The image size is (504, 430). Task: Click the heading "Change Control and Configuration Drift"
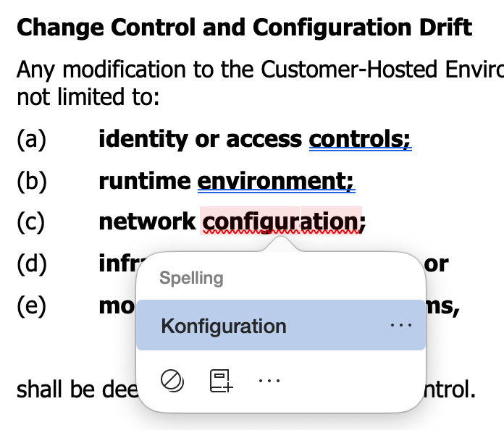(x=244, y=28)
